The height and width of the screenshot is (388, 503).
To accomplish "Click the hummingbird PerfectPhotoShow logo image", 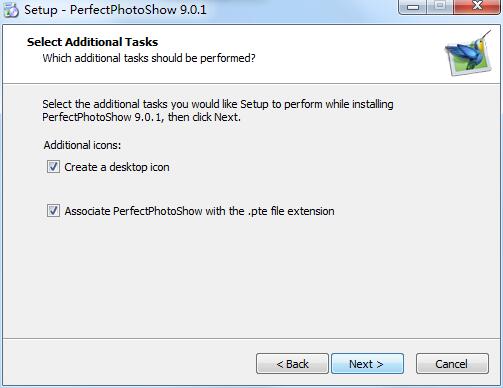I will point(469,53).
